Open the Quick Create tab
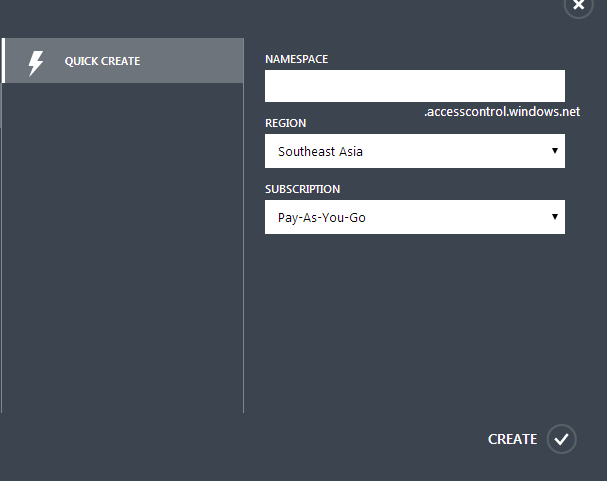Viewport: 607px width, 481px height. coord(123,60)
